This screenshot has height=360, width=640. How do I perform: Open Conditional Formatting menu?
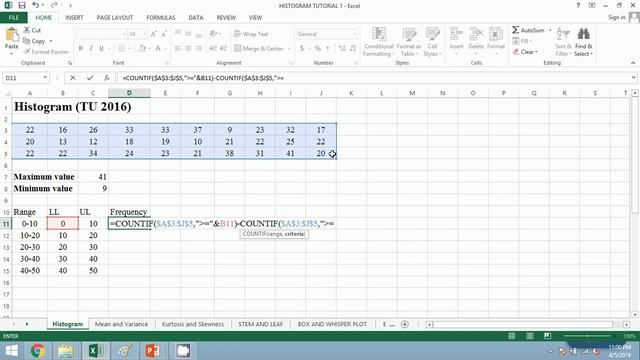point(379,42)
